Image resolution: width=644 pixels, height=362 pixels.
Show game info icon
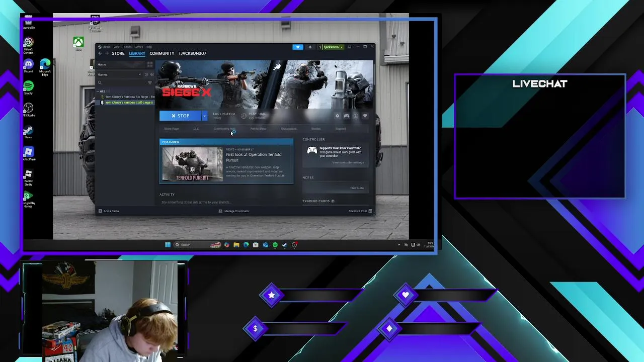coord(356,116)
